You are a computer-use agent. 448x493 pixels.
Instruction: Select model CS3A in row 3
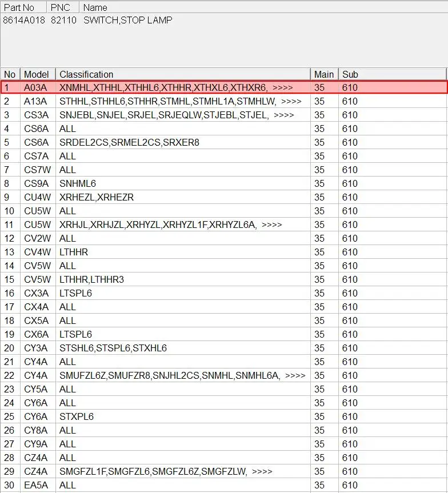click(36, 115)
